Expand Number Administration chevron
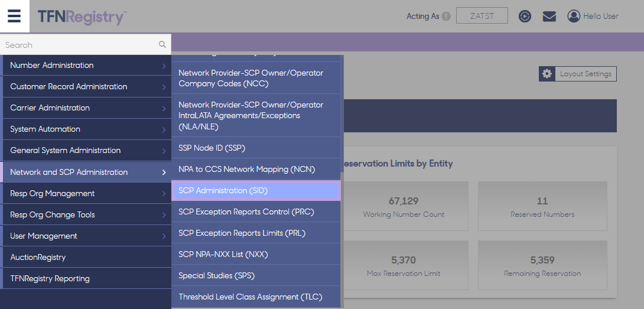The width and height of the screenshot is (644, 309). (164, 66)
